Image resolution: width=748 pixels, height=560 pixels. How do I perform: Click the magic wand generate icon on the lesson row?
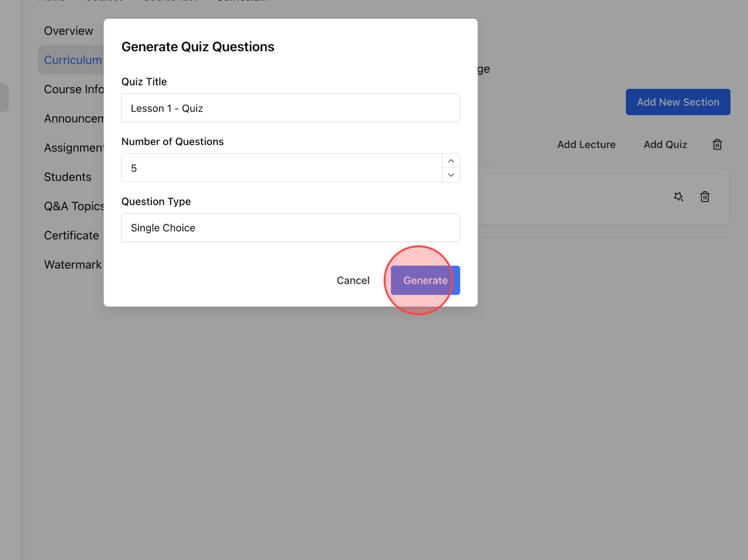[678, 197]
